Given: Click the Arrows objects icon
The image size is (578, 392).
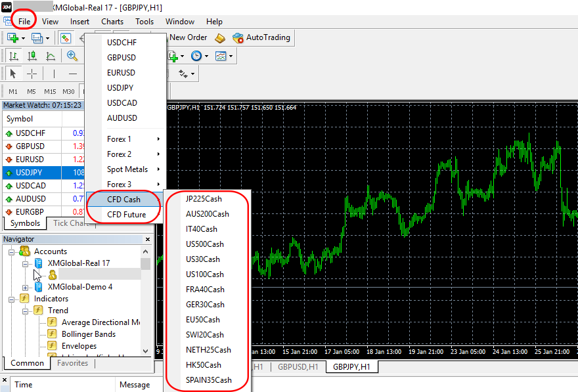Looking at the screenshot, I should [x=183, y=74].
